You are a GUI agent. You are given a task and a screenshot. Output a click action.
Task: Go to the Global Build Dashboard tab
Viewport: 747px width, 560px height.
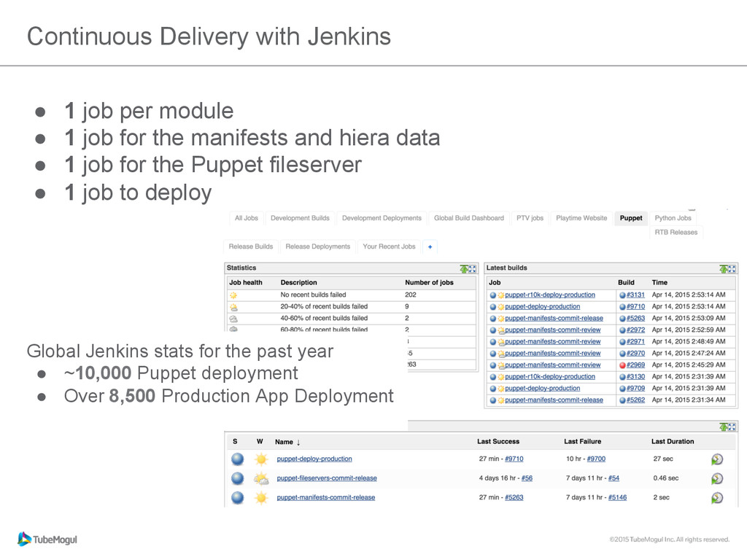[469, 218]
